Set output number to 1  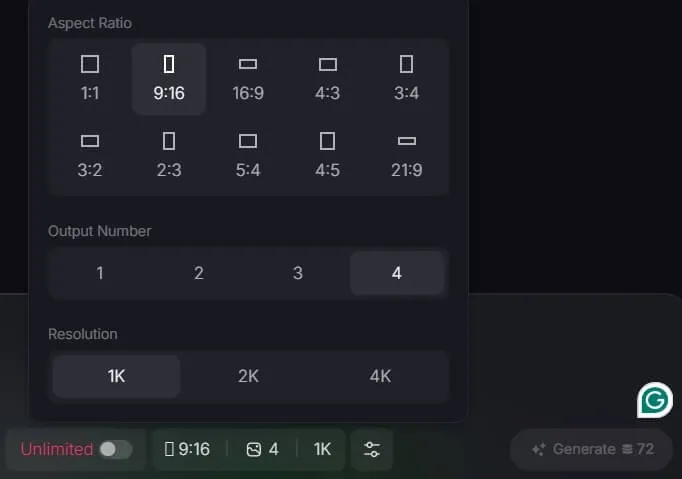coord(100,273)
